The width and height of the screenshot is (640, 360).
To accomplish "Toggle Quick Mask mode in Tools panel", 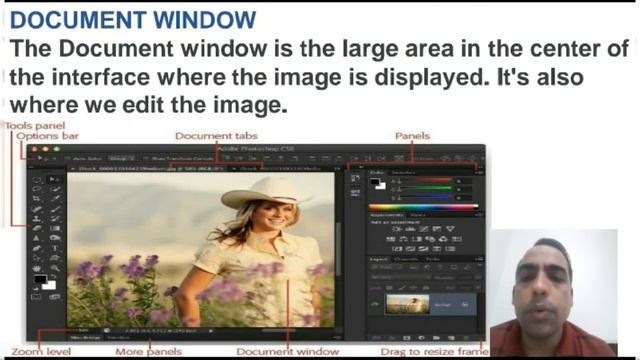I will coord(37,297).
